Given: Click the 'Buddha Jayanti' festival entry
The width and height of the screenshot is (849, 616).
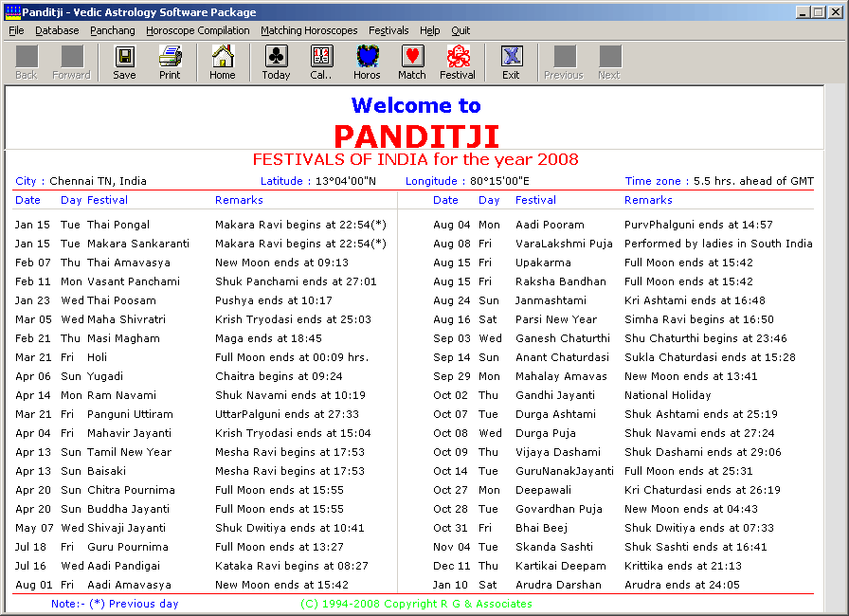Looking at the screenshot, I should [128, 509].
